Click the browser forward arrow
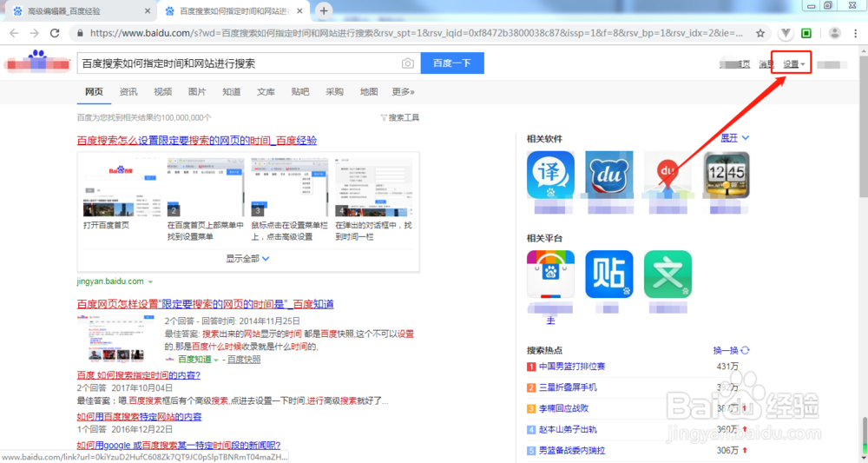 [x=35, y=33]
